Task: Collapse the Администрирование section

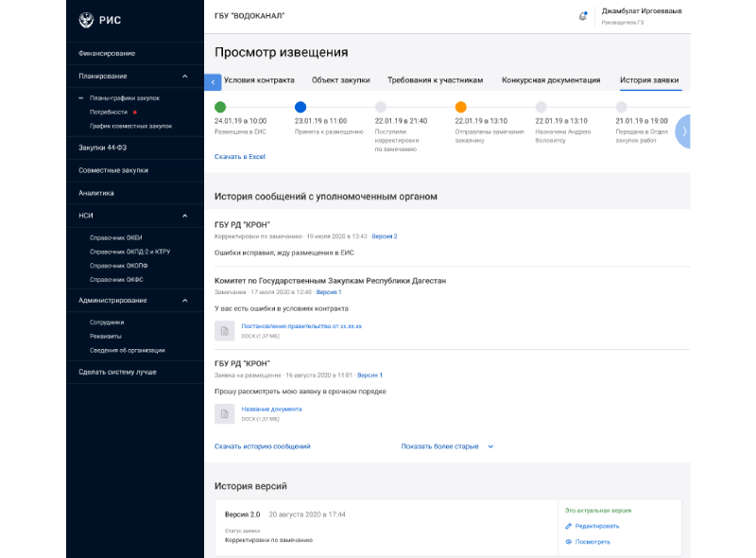Action: [184, 300]
